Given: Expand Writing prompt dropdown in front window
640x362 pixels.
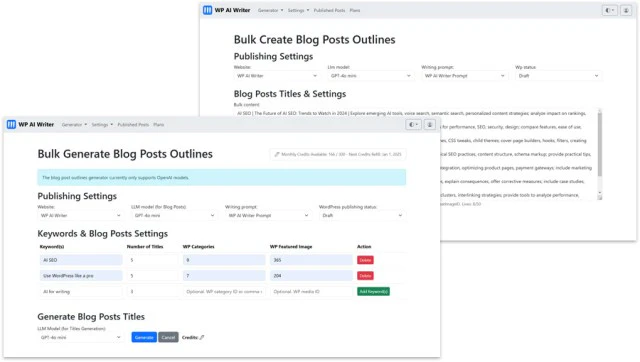Looking at the screenshot, I should pyautogui.click(x=268, y=215).
